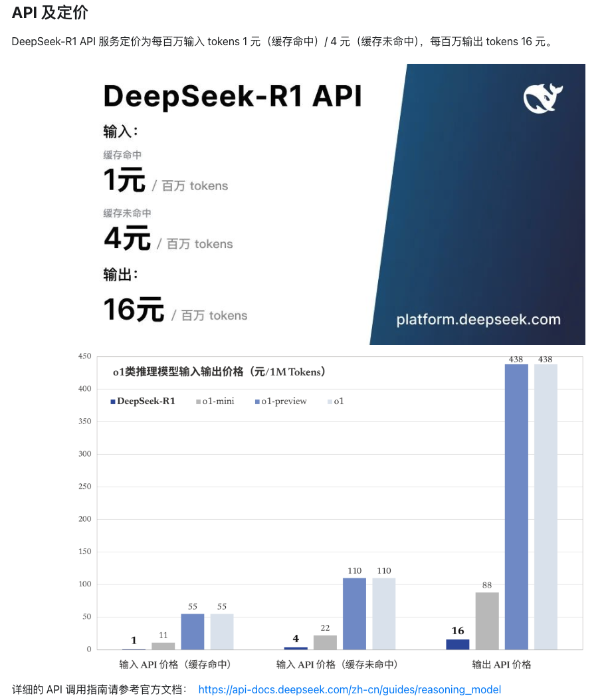Click the o1-preview legend color square
The image size is (608, 700).
click(256, 402)
